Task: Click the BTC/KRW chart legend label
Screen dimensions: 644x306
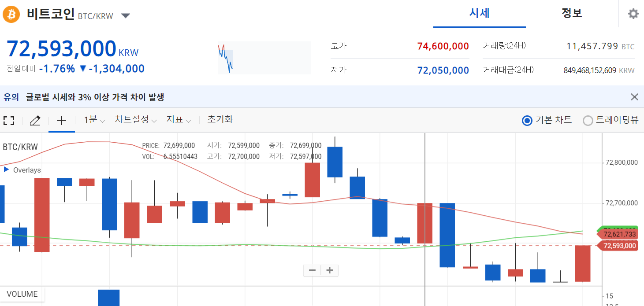Action: (x=20, y=147)
